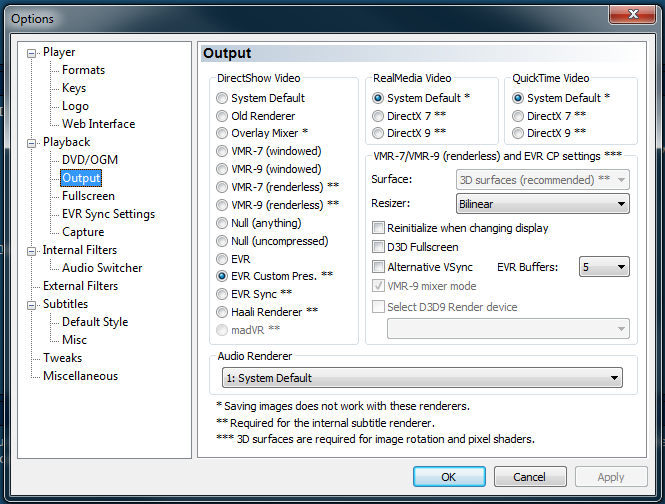This screenshot has width=665, height=504.
Task: Enable the D3D Fullscreen checkbox
Action: (x=378, y=247)
